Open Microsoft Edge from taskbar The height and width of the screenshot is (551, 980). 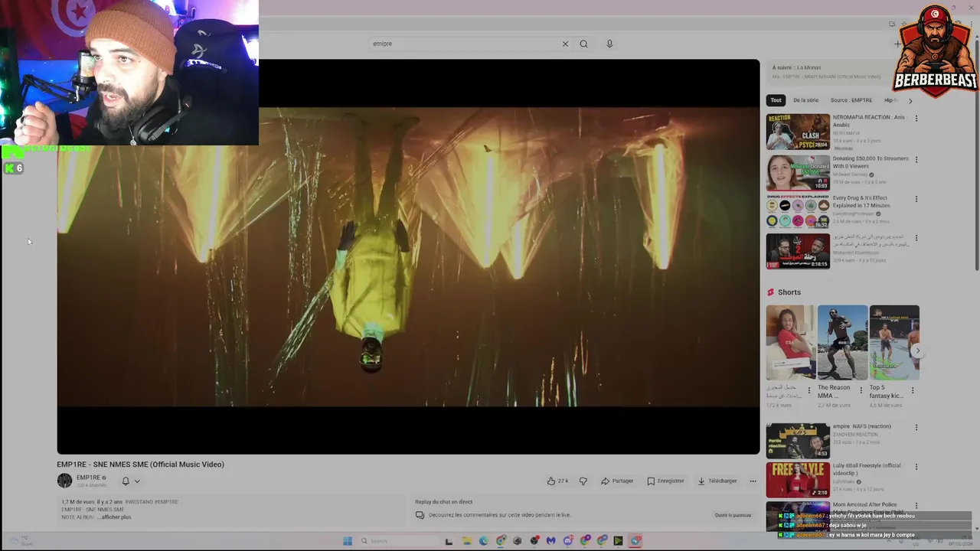[483, 541]
